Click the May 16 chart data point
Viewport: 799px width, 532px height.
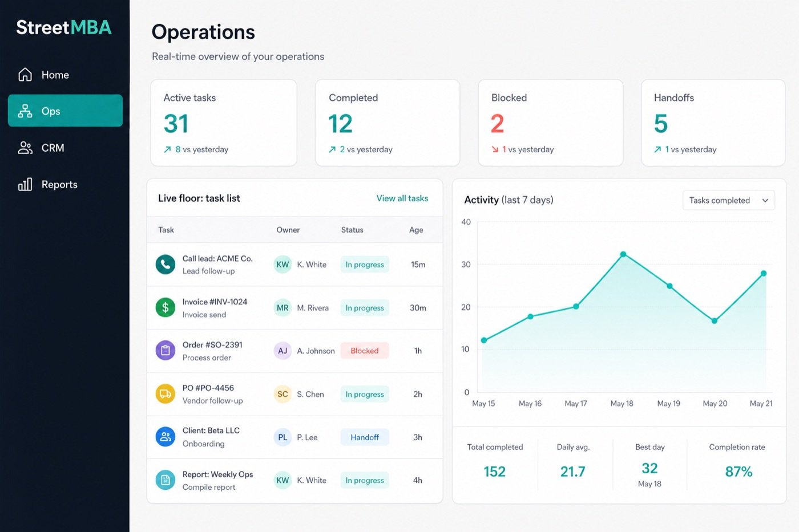(530, 316)
